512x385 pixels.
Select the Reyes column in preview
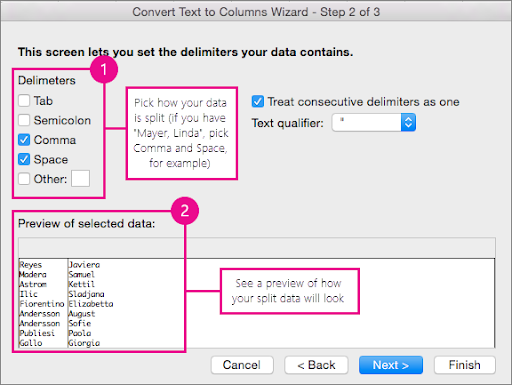coord(43,303)
